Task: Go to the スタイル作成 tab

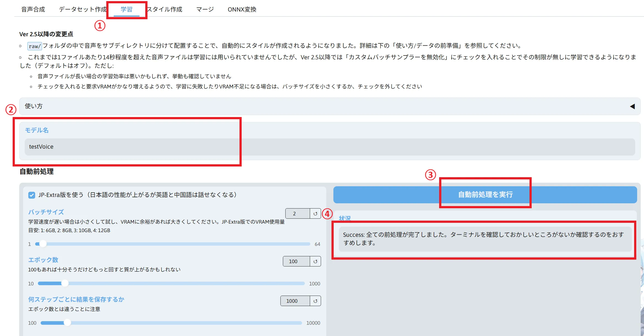Action: tap(165, 9)
